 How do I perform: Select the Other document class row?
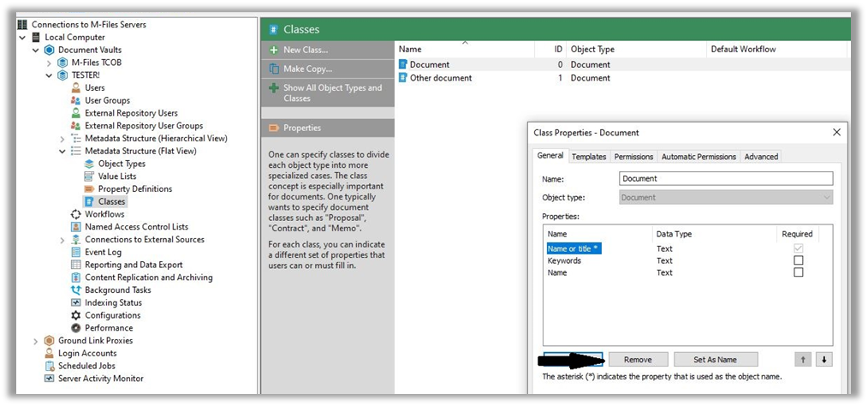click(623, 78)
